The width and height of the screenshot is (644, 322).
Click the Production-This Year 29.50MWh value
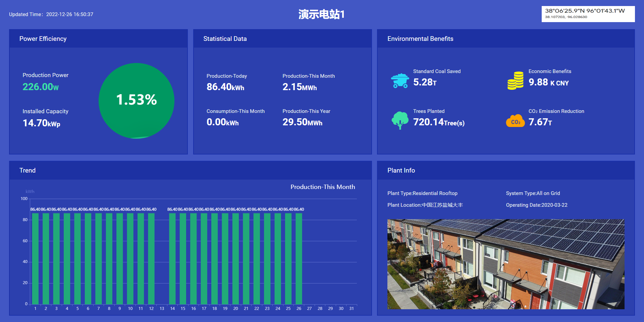click(x=303, y=122)
